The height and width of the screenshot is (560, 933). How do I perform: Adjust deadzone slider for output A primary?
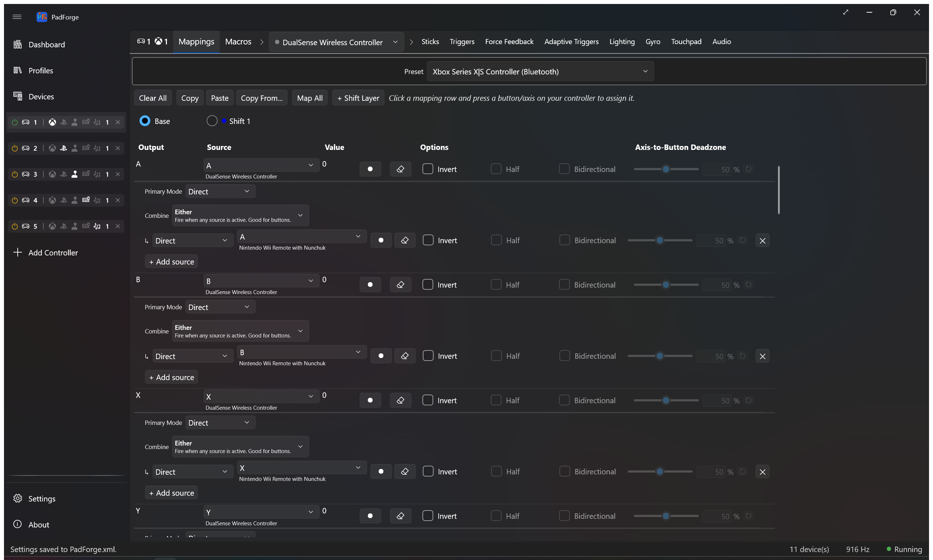coord(666,169)
